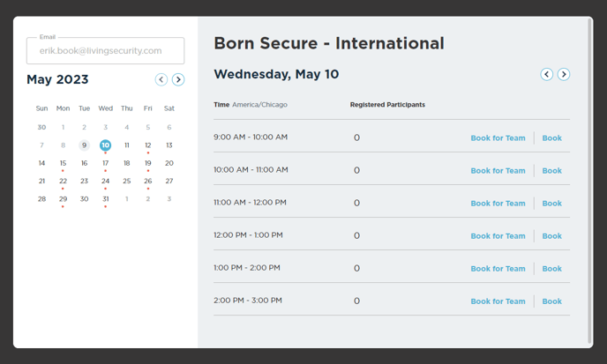This screenshot has height=364, width=607.
Task: Click the 'May 2023' month title
Action: 57,79
